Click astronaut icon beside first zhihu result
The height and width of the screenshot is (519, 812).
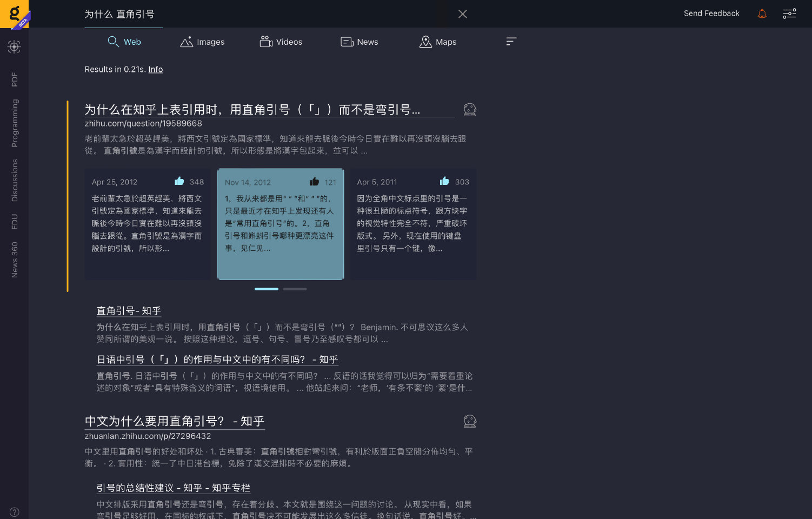pos(470,110)
